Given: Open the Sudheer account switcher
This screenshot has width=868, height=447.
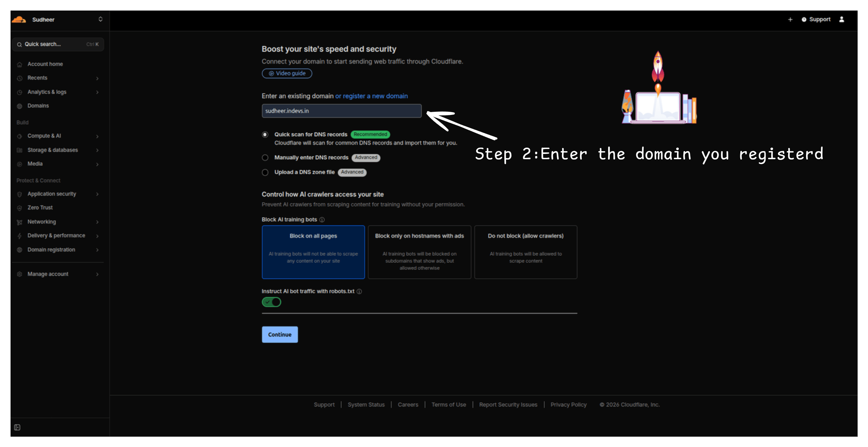Looking at the screenshot, I should click(100, 19).
